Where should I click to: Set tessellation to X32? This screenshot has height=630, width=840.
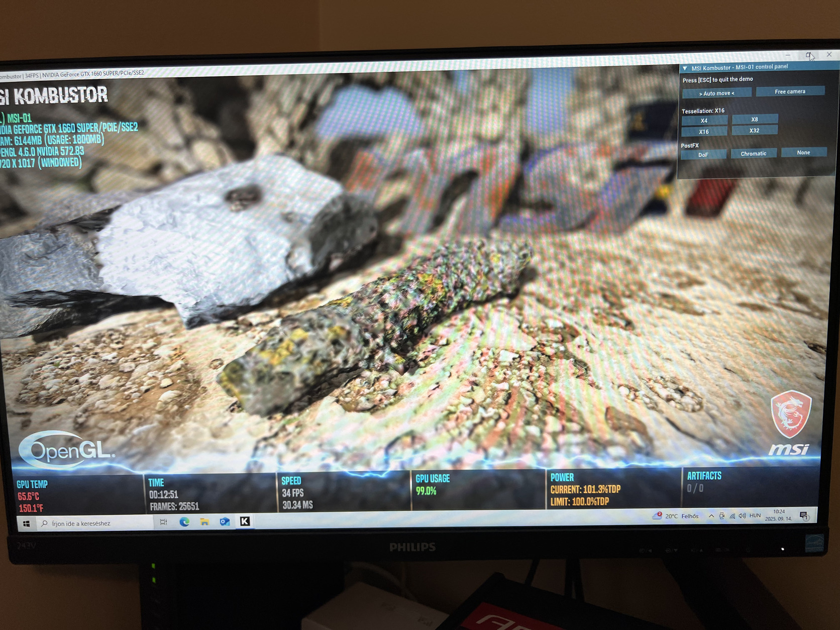pos(755,130)
